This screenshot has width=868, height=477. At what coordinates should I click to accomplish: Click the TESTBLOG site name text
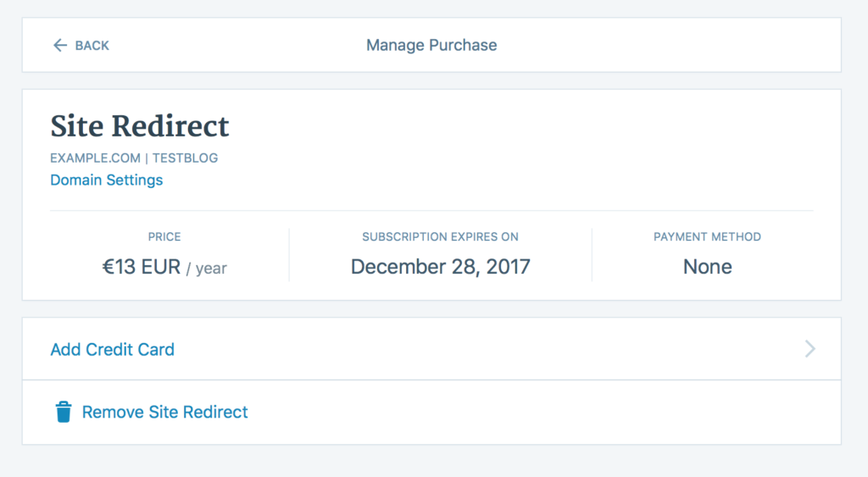pos(185,158)
